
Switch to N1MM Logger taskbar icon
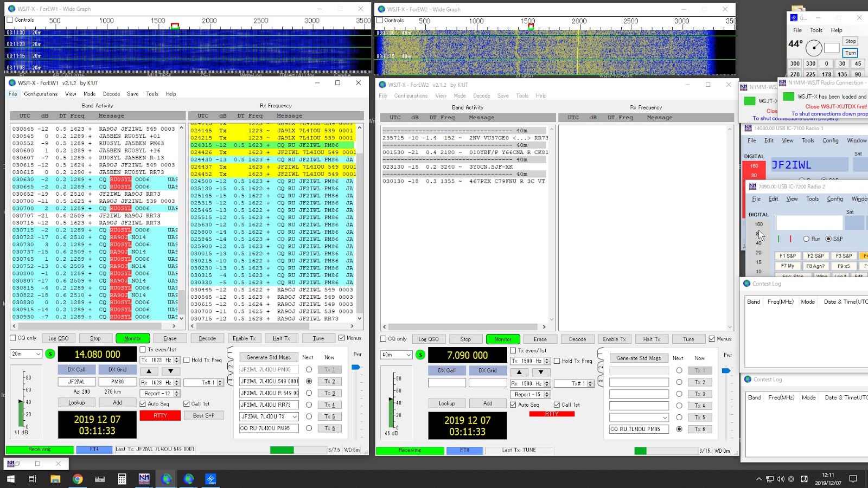click(144, 479)
